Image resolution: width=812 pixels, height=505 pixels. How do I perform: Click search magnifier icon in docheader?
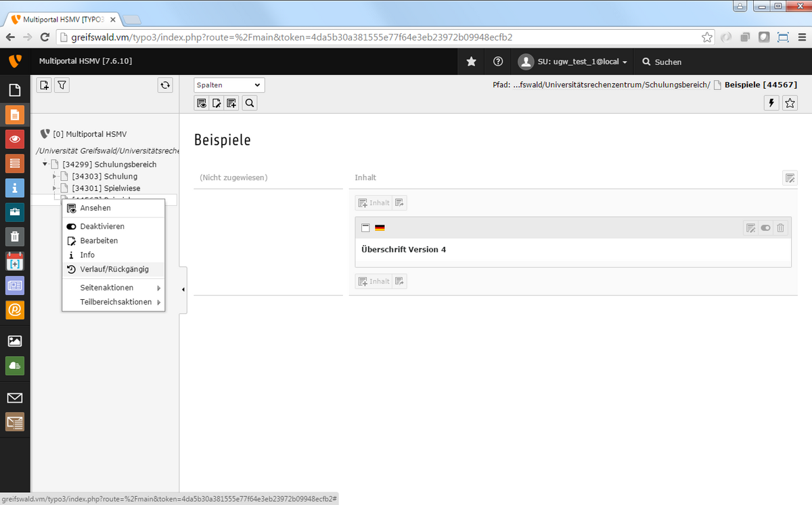(x=250, y=103)
